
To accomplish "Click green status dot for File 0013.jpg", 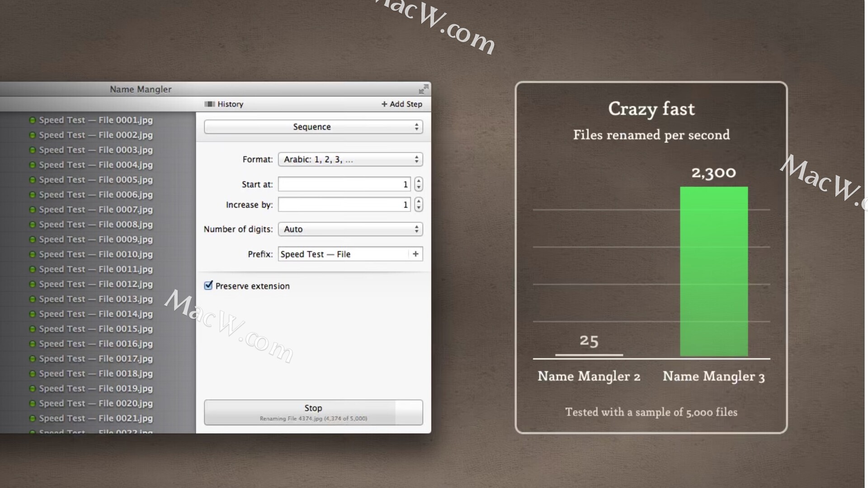I will pos(33,299).
